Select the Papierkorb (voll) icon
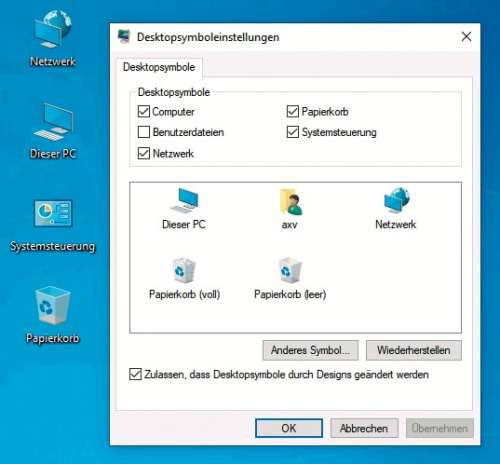This screenshot has height=464, width=500. click(x=184, y=279)
